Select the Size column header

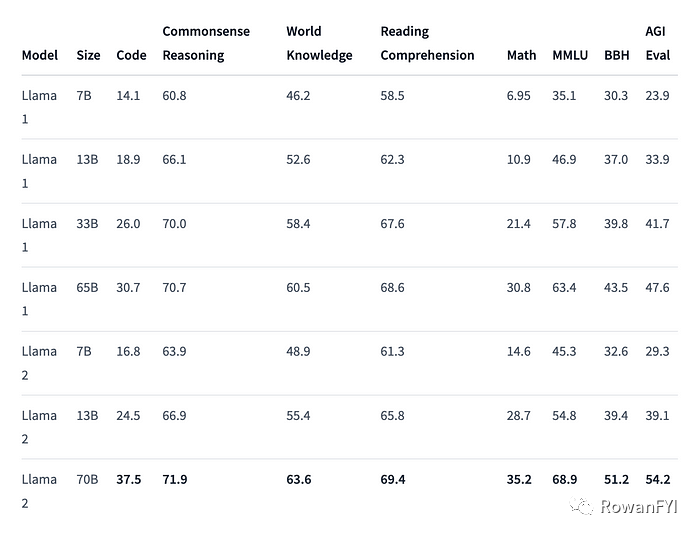88,55
